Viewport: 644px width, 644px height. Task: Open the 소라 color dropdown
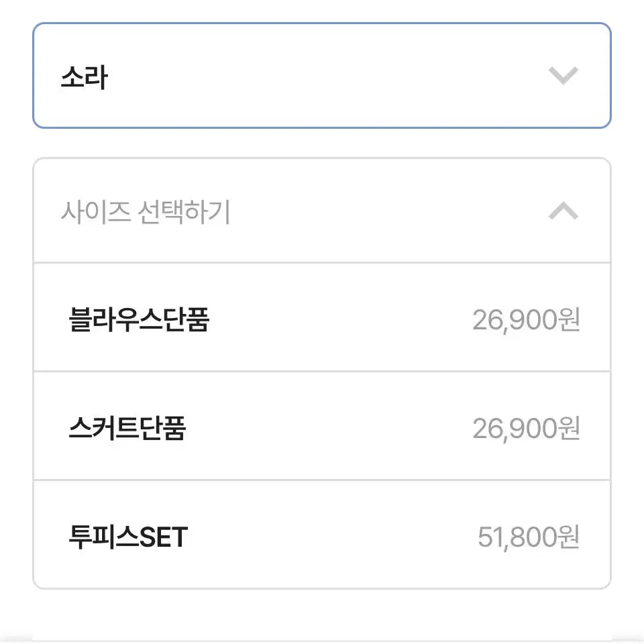tap(322, 76)
